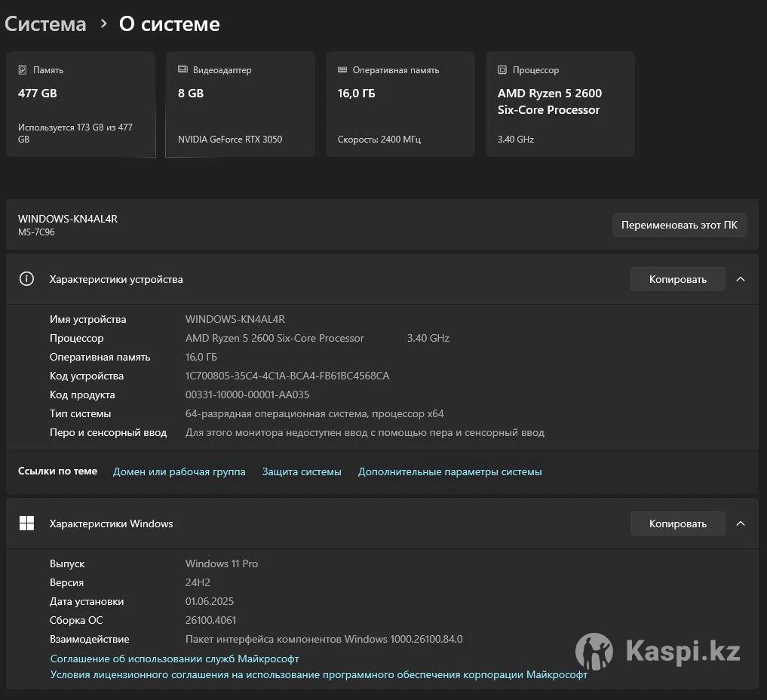This screenshot has height=700, width=767.
Task: Click the О системе page heading
Action: pyautogui.click(x=169, y=24)
